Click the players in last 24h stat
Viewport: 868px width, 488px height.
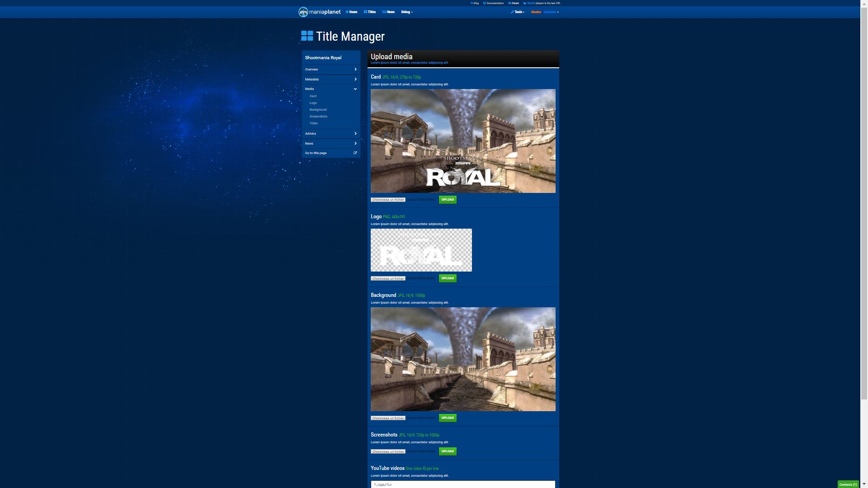coord(542,3)
